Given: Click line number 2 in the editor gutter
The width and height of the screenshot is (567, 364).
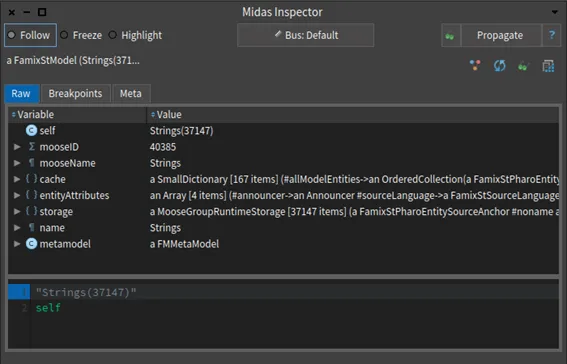Looking at the screenshot, I should [24, 308].
